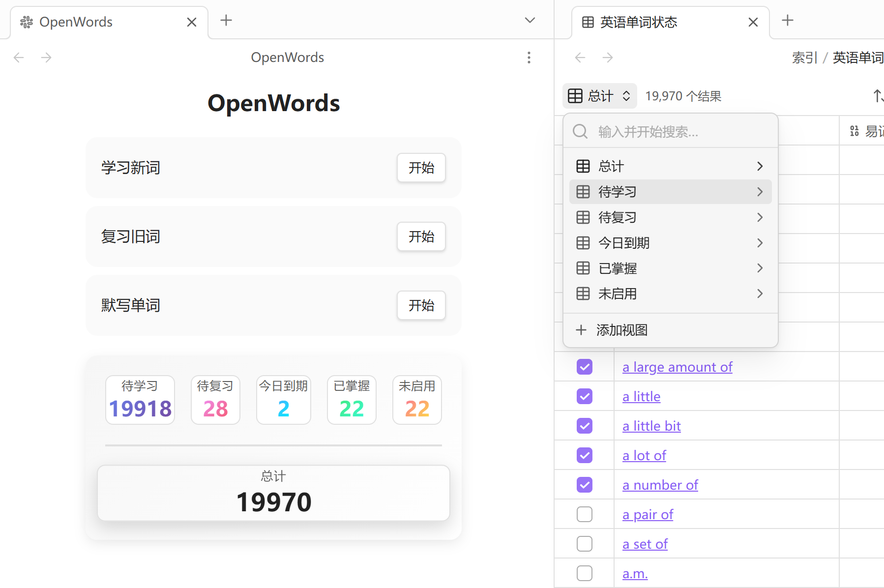Viewport: 884px width, 588px height.
Task: Open the OpenWords pane more options menu
Action: pyautogui.click(x=529, y=58)
